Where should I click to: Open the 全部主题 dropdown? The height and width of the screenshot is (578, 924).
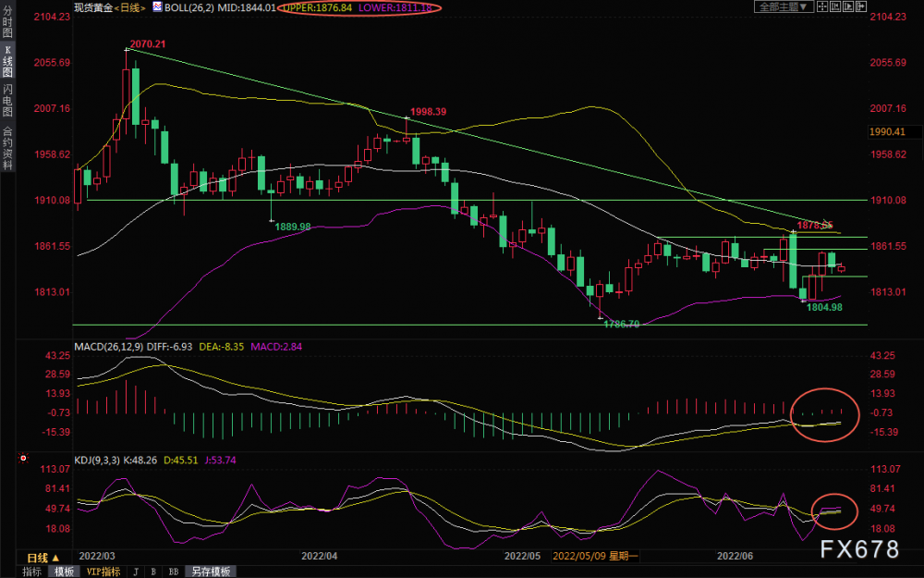pyautogui.click(x=784, y=6)
